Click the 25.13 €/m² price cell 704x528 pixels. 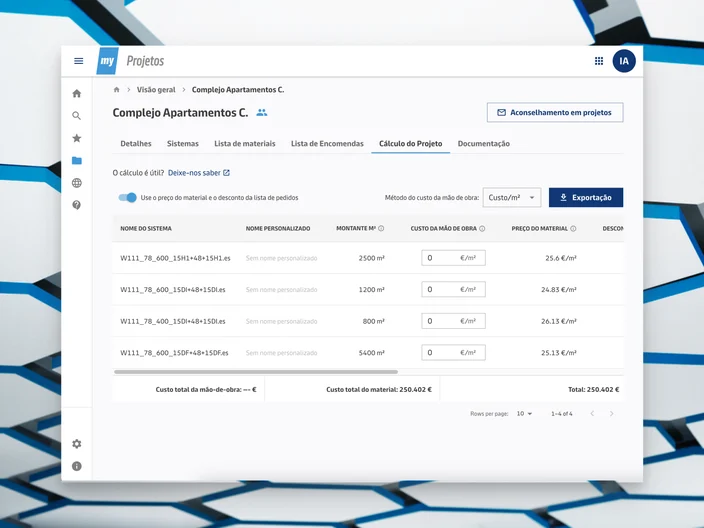click(x=559, y=353)
